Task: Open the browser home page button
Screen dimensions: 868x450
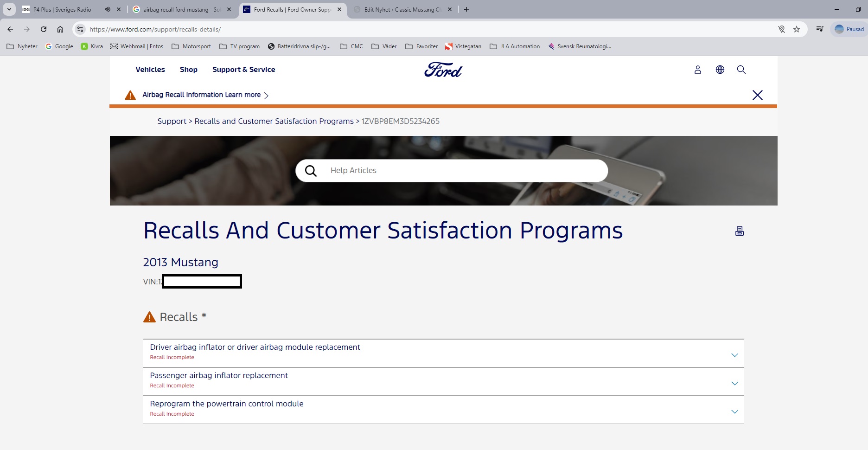Action: point(60,29)
